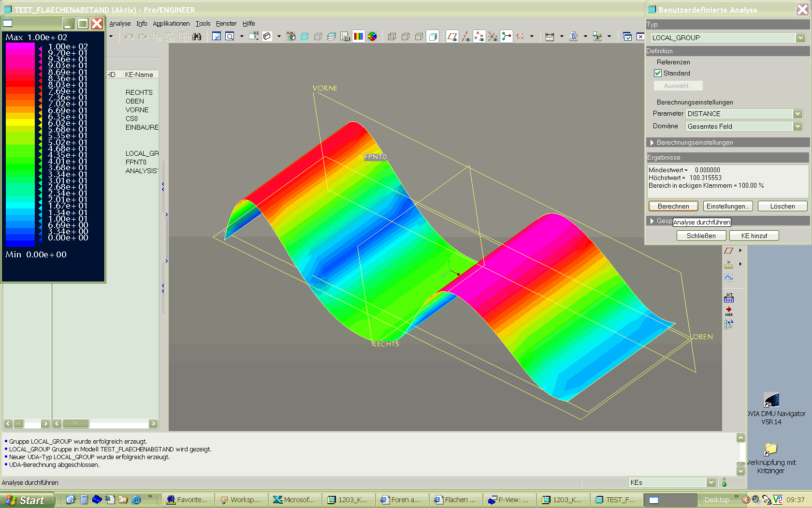Screen dimensions: 812x508
Task: Click the binoculars search icon
Action: point(197,36)
